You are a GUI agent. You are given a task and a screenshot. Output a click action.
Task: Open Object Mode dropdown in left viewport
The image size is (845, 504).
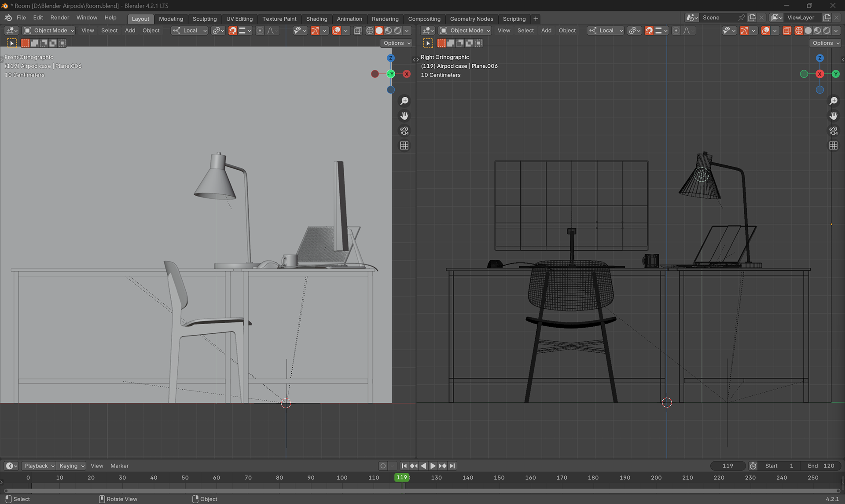coord(49,30)
